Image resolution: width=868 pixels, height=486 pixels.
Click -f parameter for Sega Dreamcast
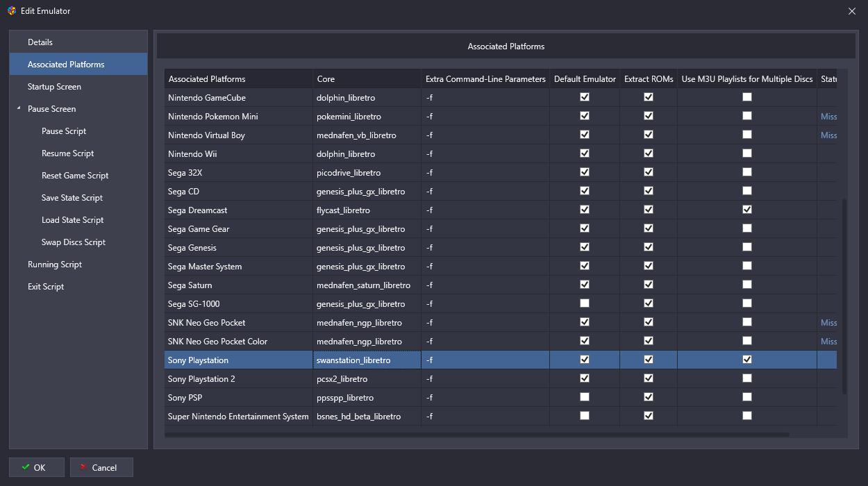pyautogui.click(x=485, y=210)
